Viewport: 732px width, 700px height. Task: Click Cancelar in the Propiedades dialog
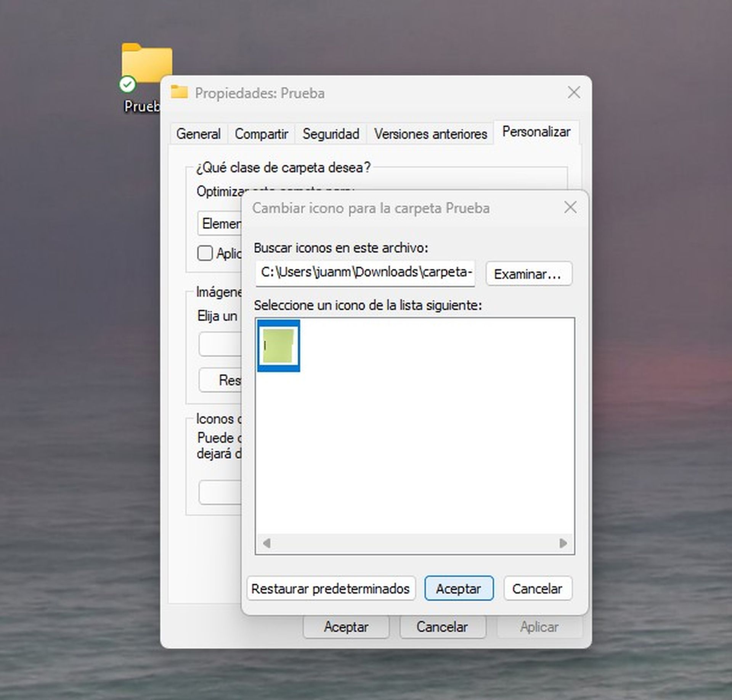click(443, 627)
